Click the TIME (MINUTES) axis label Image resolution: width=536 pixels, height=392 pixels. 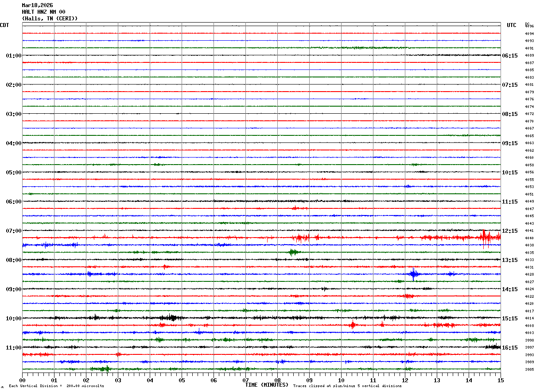[x=267, y=385]
